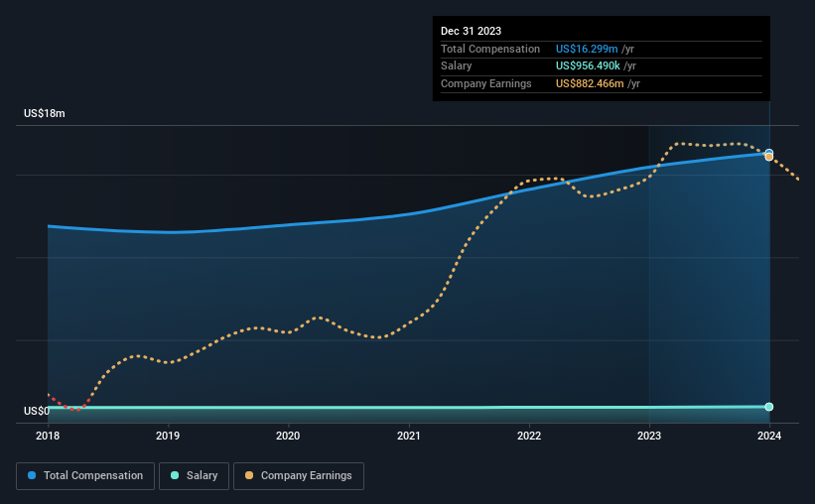Click the orange Company Earnings data point
Image resolution: width=815 pixels, height=504 pixels.
point(768,157)
